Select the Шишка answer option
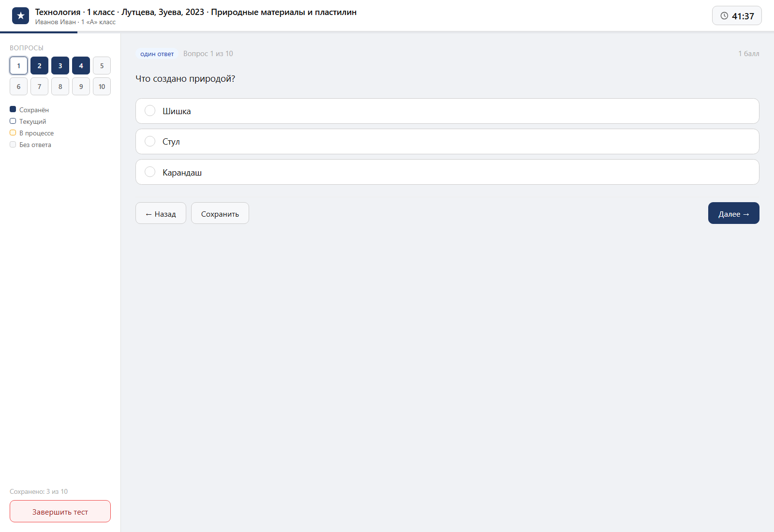The height and width of the screenshot is (532, 774). coord(447,111)
